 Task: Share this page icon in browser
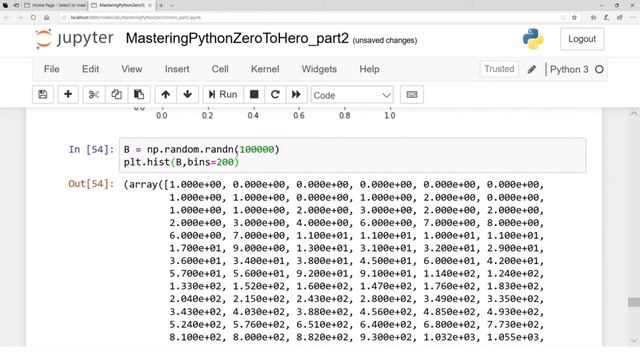click(x=620, y=18)
